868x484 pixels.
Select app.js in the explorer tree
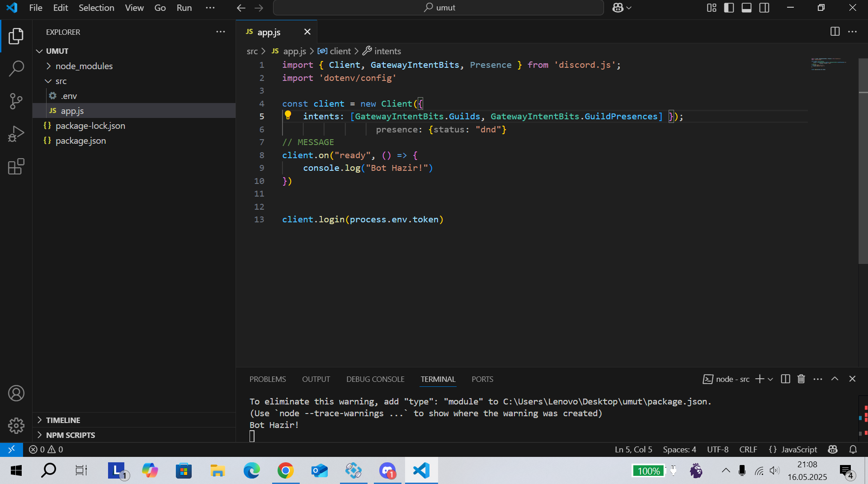tap(134, 111)
